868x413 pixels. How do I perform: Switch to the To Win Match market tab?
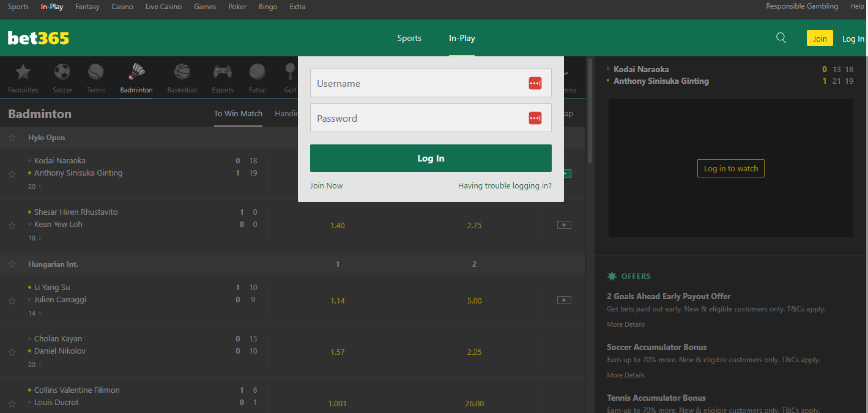tap(238, 113)
